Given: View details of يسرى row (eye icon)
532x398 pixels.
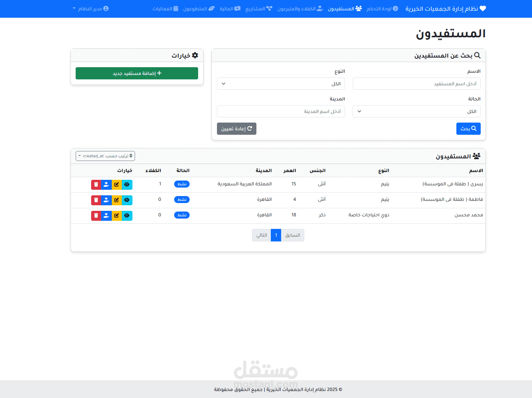Looking at the screenshot, I should [x=127, y=185].
